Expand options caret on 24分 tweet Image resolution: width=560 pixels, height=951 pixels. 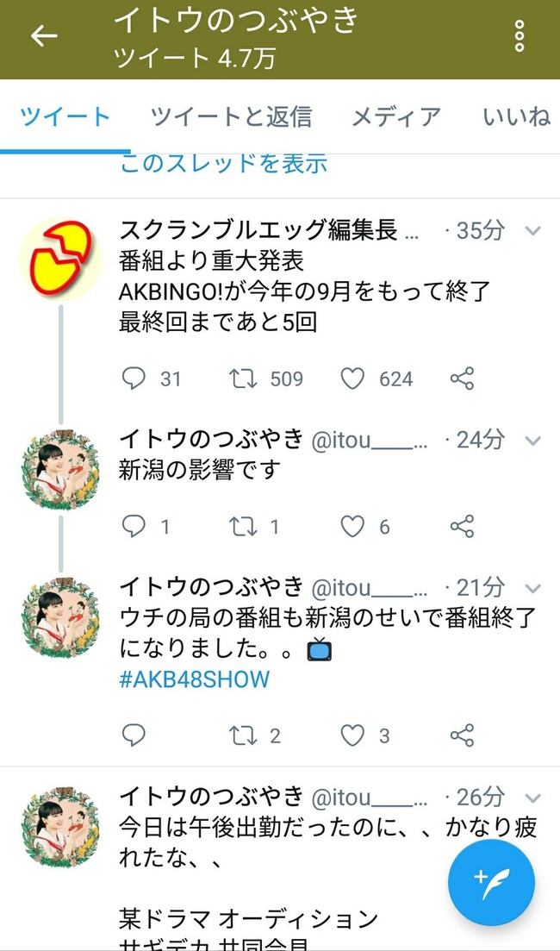pyautogui.click(x=532, y=441)
